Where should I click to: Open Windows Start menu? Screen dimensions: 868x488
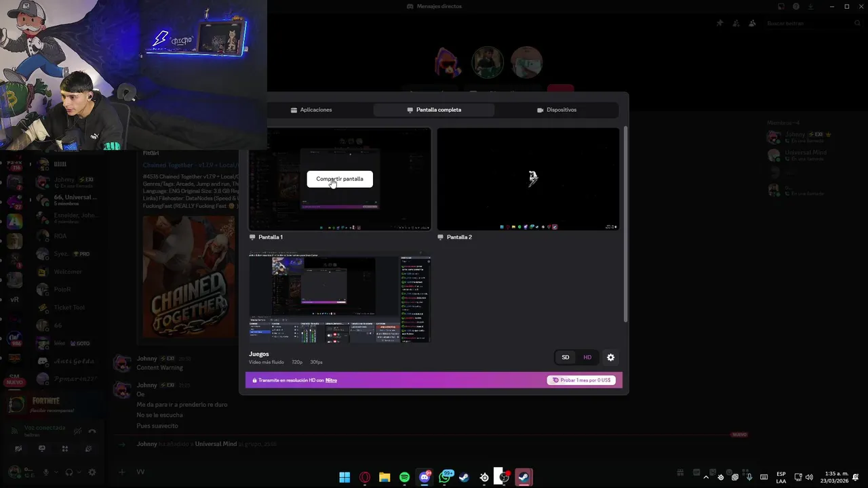(x=344, y=477)
